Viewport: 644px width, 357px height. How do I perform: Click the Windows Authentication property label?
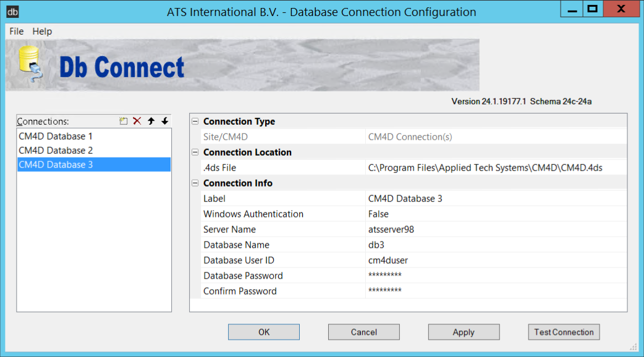pos(253,214)
